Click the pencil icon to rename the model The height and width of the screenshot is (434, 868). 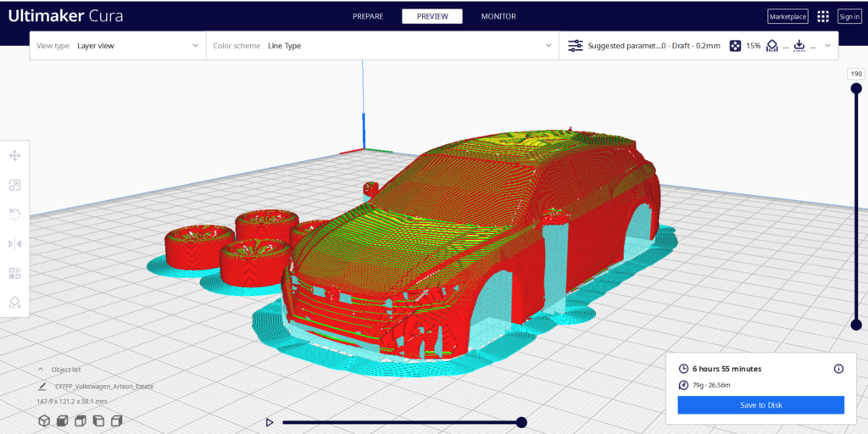click(x=42, y=386)
